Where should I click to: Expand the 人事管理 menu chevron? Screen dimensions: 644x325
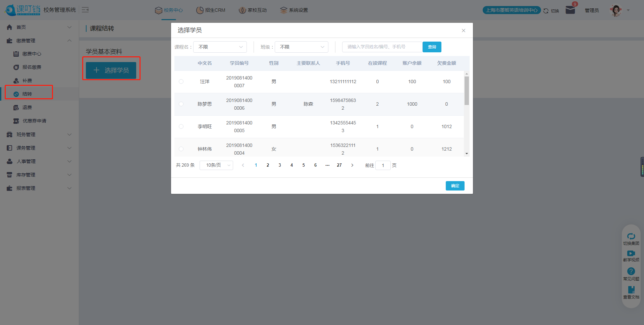point(69,161)
